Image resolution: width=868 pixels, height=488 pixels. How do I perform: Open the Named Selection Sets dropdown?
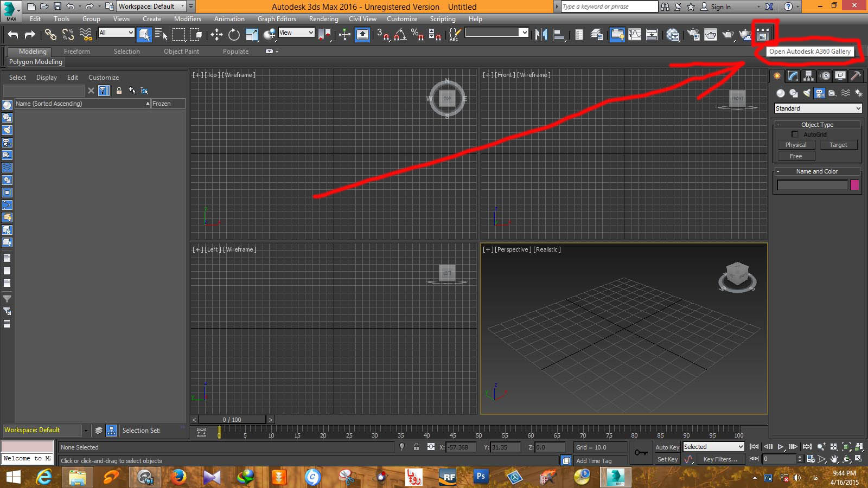click(496, 33)
